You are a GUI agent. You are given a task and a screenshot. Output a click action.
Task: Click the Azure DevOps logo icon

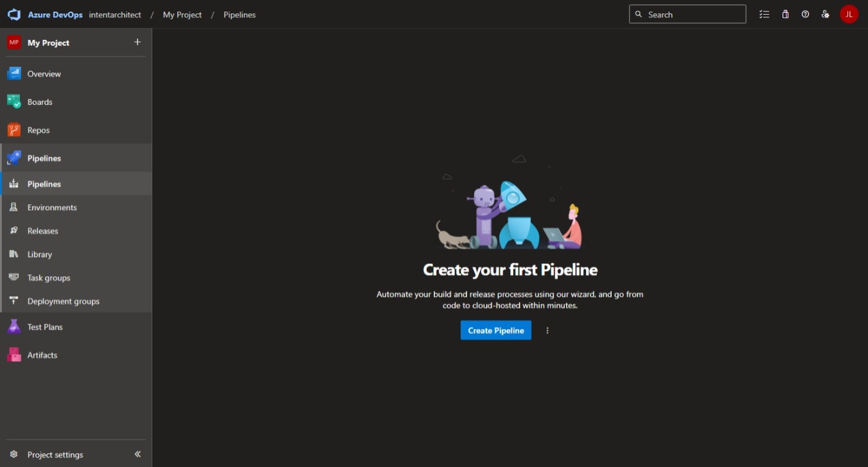tap(14, 15)
